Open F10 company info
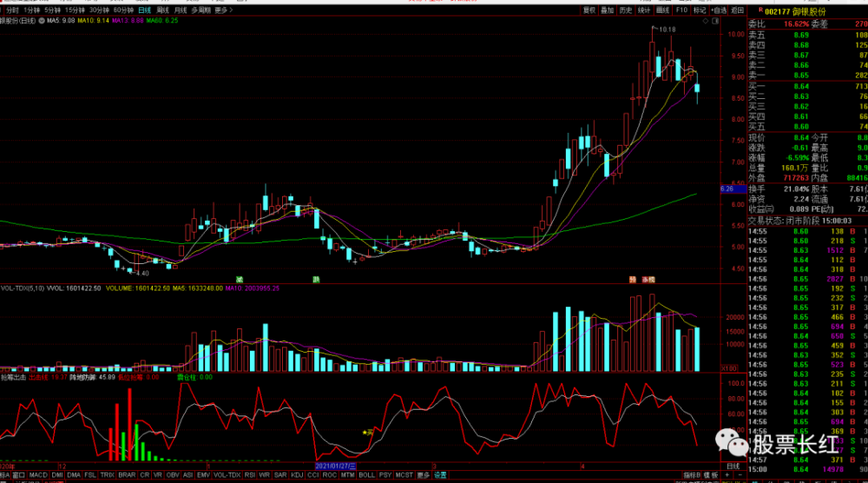The image size is (868, 483). click(681, 10)
